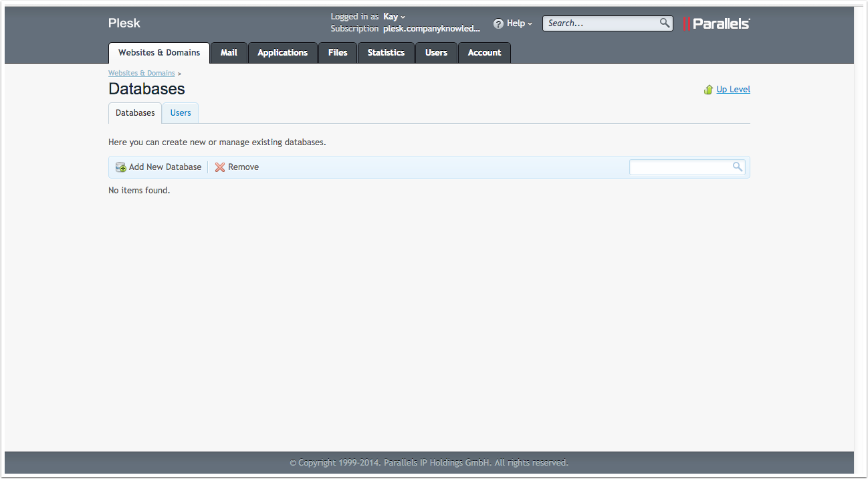Viewport: 868px width, 479px height.
Task: Expand the Help dropdown menu
Action: (520, 23)
